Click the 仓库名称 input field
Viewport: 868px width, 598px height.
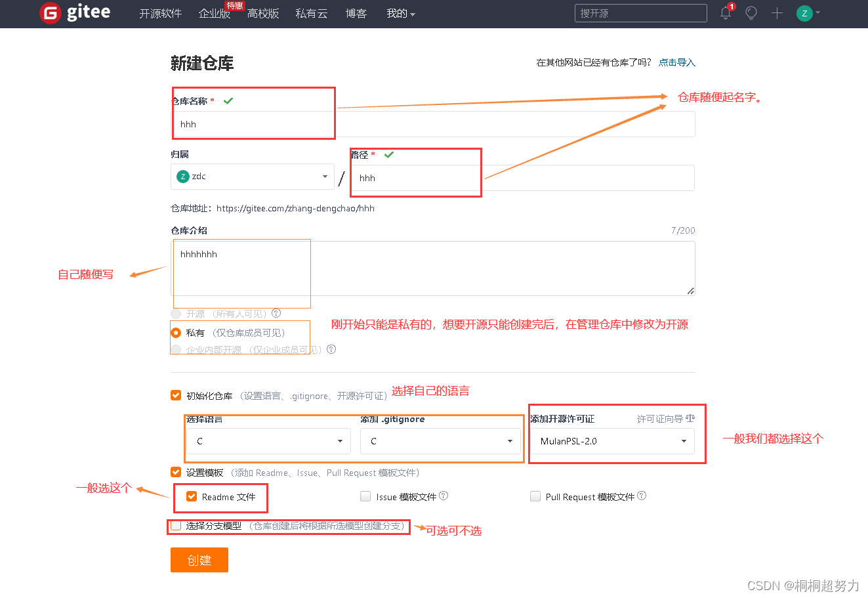pos(433,124)
